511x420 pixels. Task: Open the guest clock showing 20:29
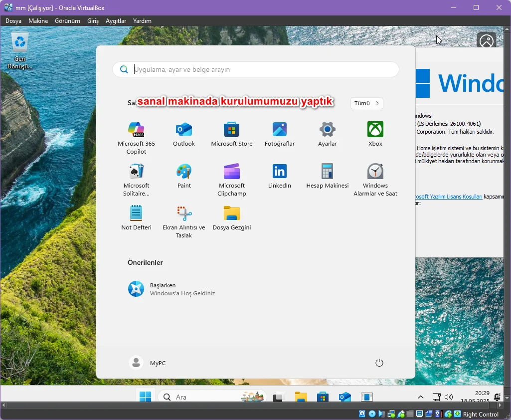[x=475, y=396]
